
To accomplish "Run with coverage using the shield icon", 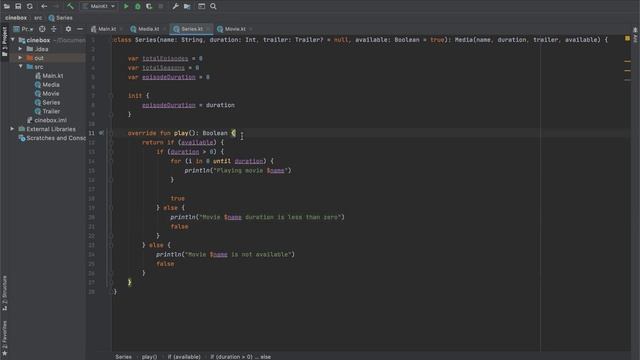I will tap(149, 6).
